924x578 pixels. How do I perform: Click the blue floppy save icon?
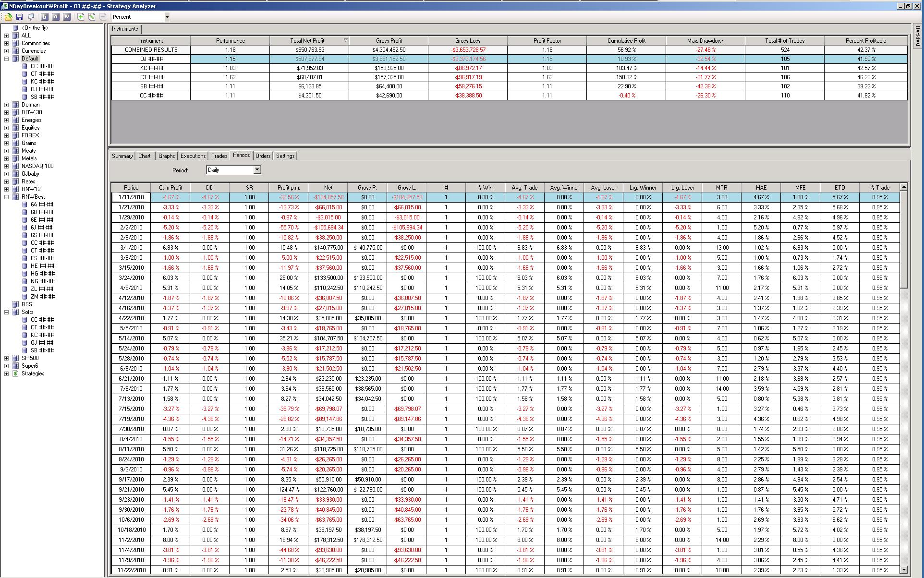[20, 17]
